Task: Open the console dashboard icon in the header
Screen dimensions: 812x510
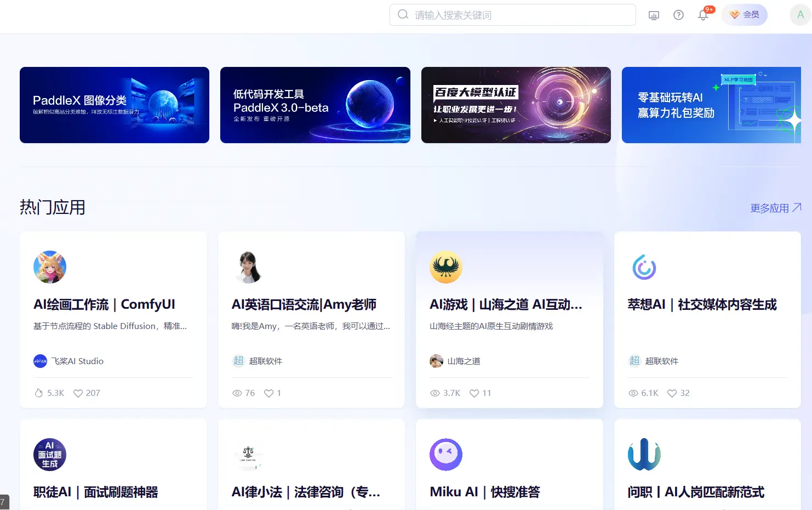Action: [x=653, y=15]
